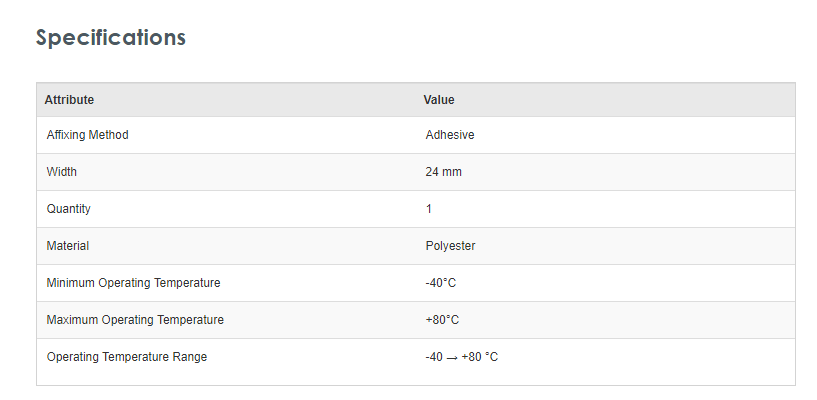This screenshot has width=817, height=400.
Task: Select the Maximum Operating Temperature label
Action: (135, 320)
